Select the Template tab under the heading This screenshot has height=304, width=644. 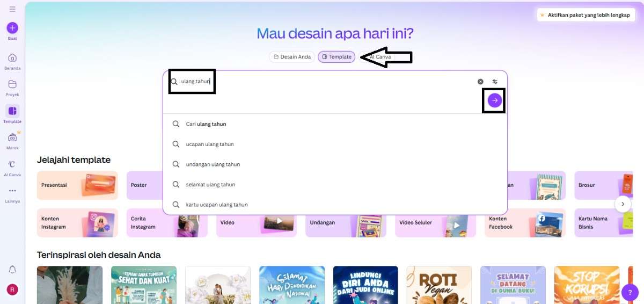point(336,57)
